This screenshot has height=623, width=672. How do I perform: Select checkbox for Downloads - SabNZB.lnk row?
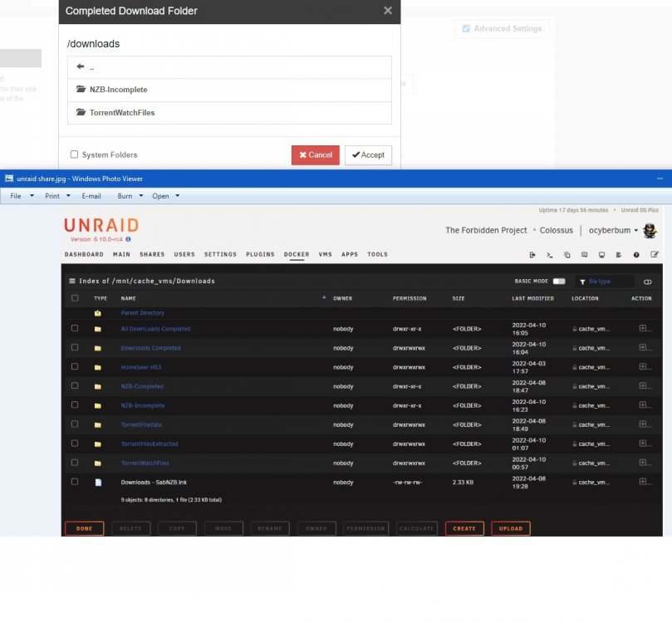pos(75,482)
